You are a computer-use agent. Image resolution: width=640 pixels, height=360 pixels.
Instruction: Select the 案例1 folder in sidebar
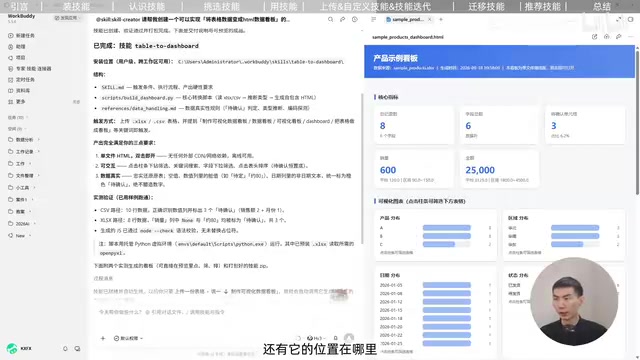(21, 200)
